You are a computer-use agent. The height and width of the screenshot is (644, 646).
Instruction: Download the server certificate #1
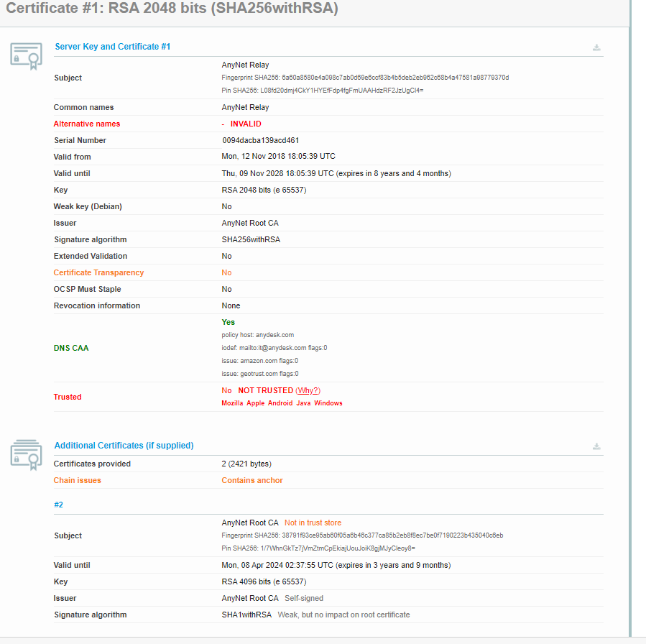click(x=596, y=47)
